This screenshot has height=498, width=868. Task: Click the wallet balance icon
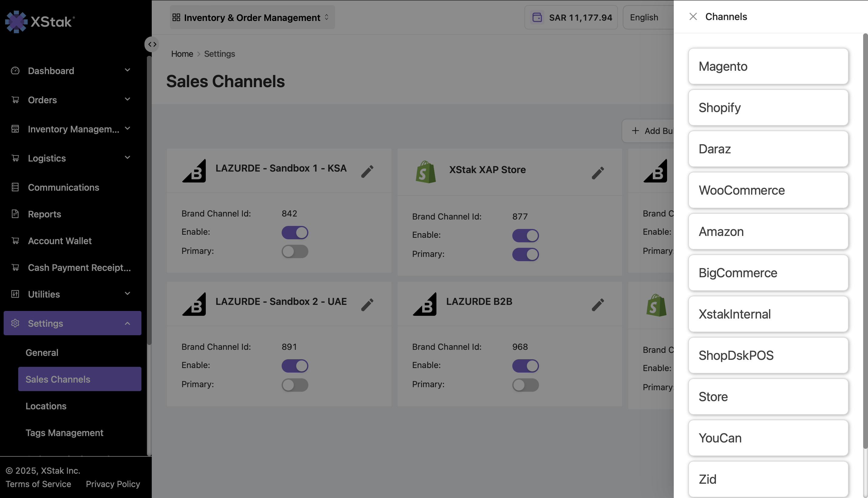click(537, 17)
